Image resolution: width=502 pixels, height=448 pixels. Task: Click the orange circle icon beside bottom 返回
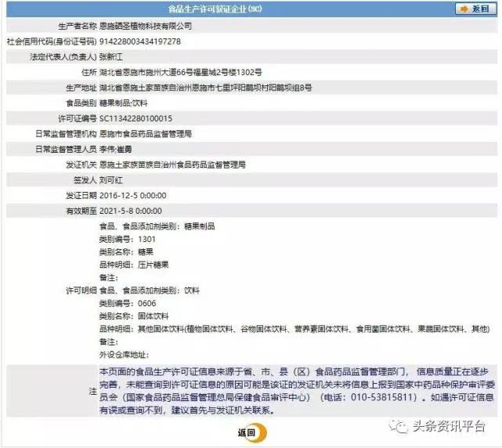pyautogui.click(x=261, y=432)
